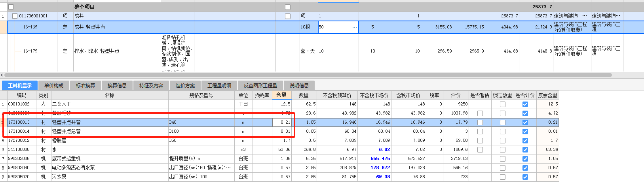Toggle 锁定数量 for 电动多级离心清水泵 row
The width and height of the screenshot is (644, 192).
coord(503,168)
